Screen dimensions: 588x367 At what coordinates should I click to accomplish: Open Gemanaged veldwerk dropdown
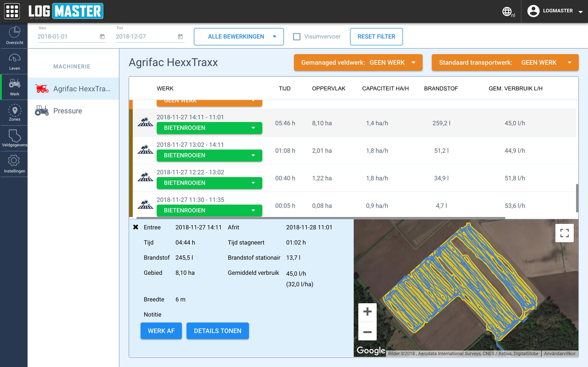(358, 63)
